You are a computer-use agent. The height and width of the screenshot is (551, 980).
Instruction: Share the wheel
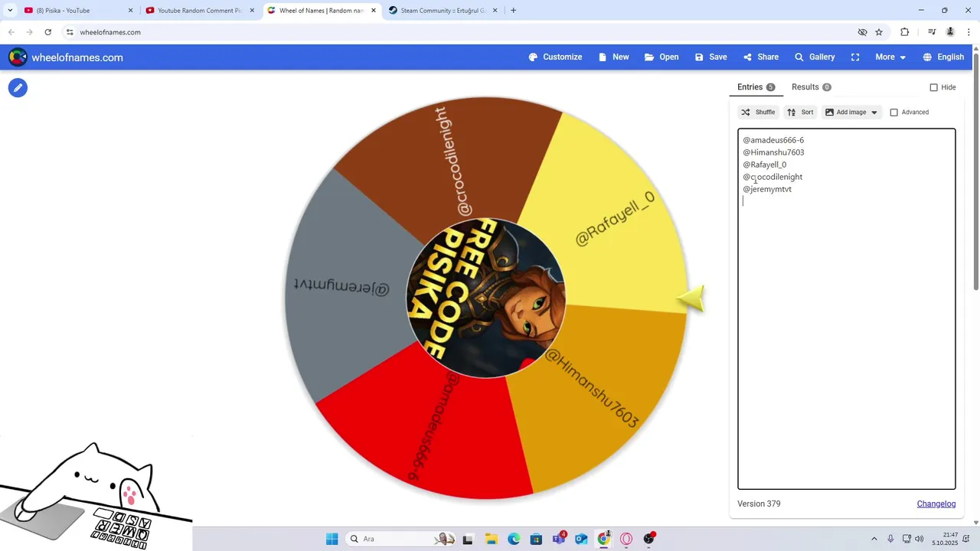click(760, 57)
